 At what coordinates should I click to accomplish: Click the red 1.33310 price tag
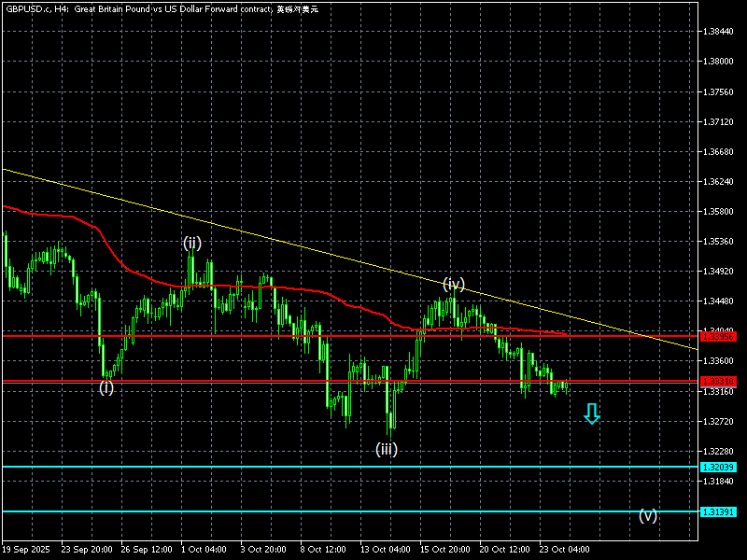[x=718, y=382]
